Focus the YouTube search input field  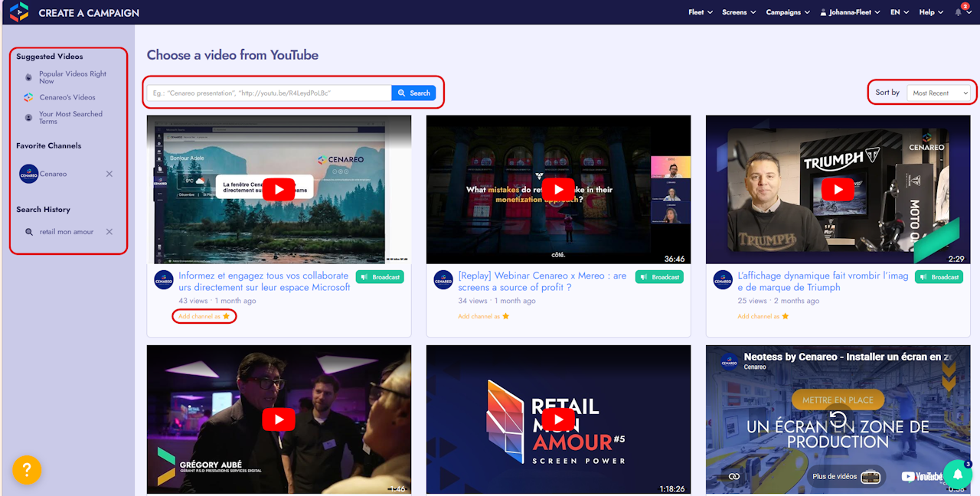coord(269,93)
